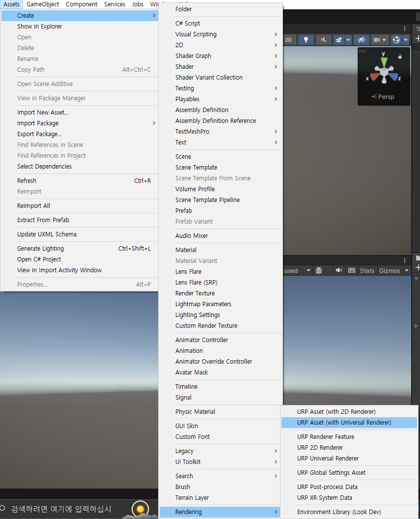Expand the Visual Scripting submenu
The width and height of the screenshot is (420, 519).
221,34
